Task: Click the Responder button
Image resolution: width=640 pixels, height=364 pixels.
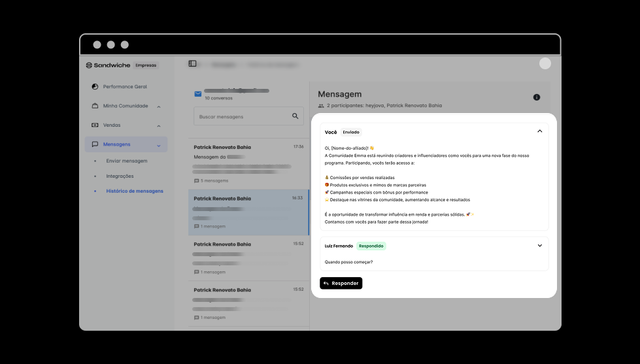Action: pyautogui.click(x=341, y=283)
